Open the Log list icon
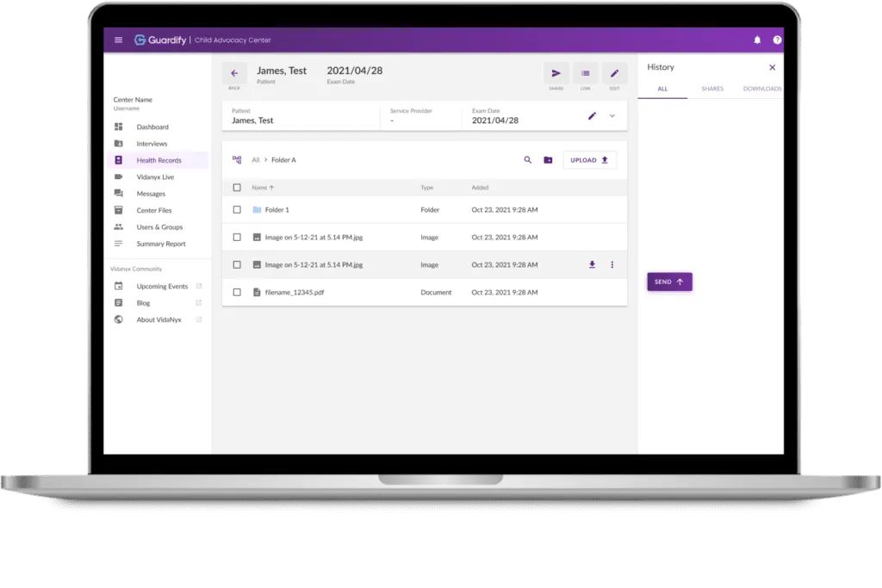 click(x=586, y=74)
